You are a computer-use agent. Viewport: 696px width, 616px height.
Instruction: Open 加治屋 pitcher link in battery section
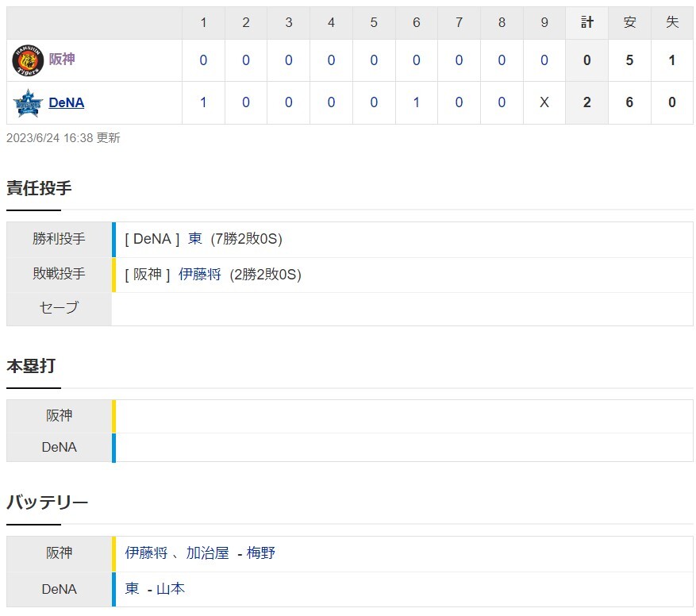pyautogui.click(x=207, y=553)
